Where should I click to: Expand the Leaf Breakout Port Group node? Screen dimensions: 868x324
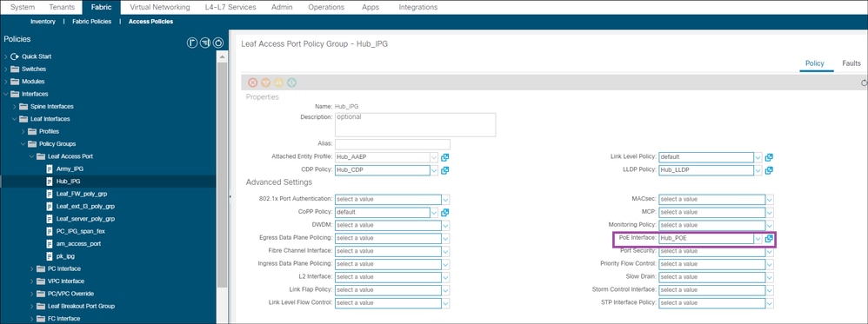[x=32, y=306]
